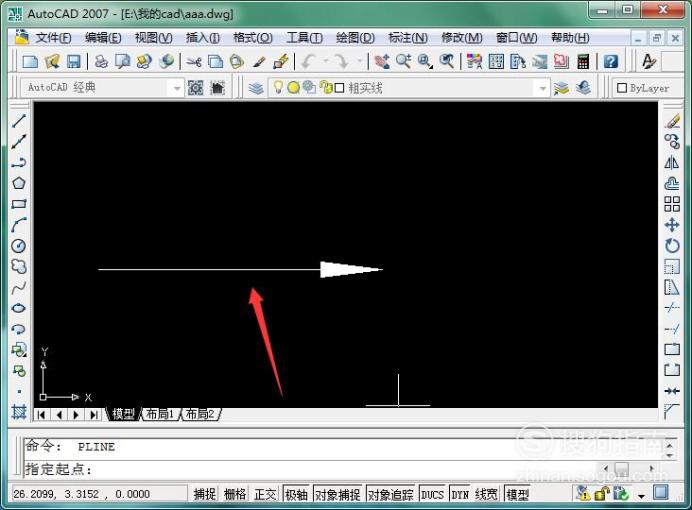Select the Spline draw tool
The width and height of the screenshot is (692, 510).
click(19, 288)
